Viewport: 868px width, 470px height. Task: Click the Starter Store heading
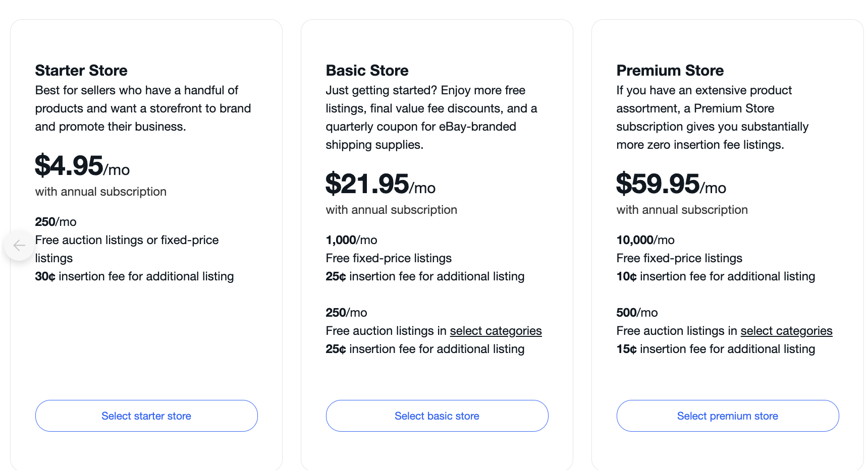(x=81, y=71)
